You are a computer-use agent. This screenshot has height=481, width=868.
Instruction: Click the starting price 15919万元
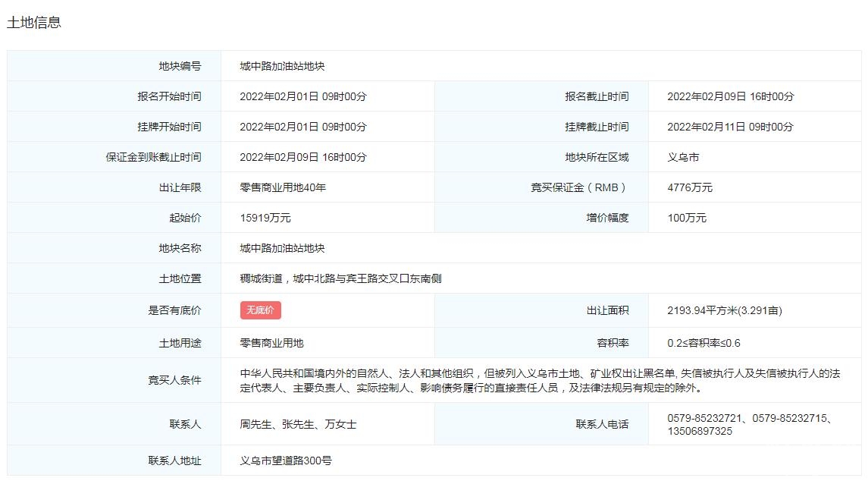pos(265,218)
